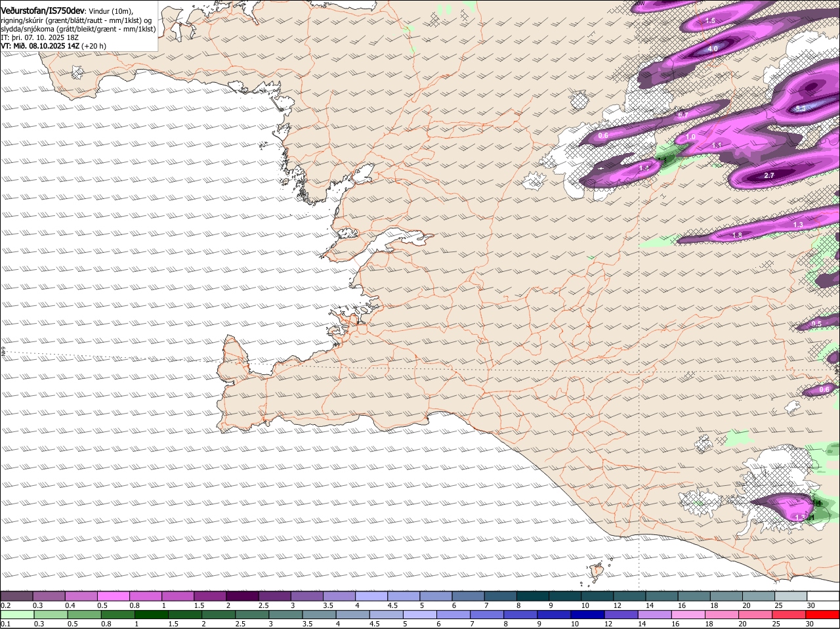Pick the light lavender swatch at upper 4

371,596
